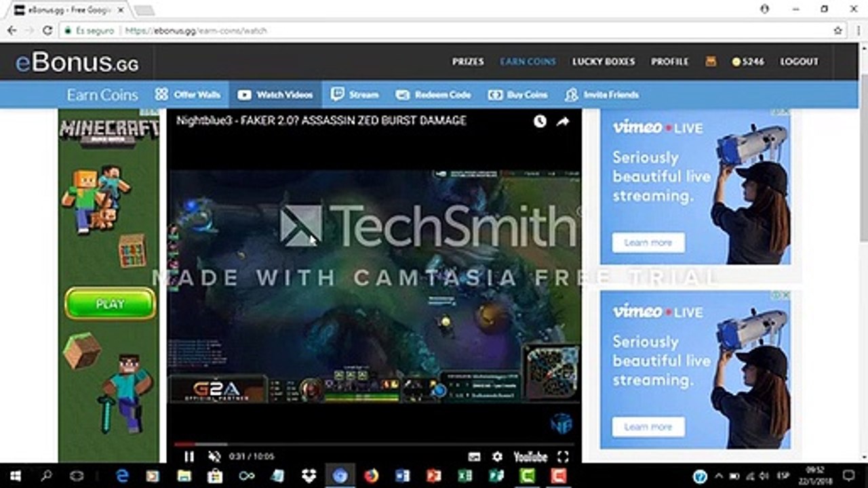Screen dimensions: 868x488
Task: Unmute the video with the speaker icon
Action: (x=214, y=457)
